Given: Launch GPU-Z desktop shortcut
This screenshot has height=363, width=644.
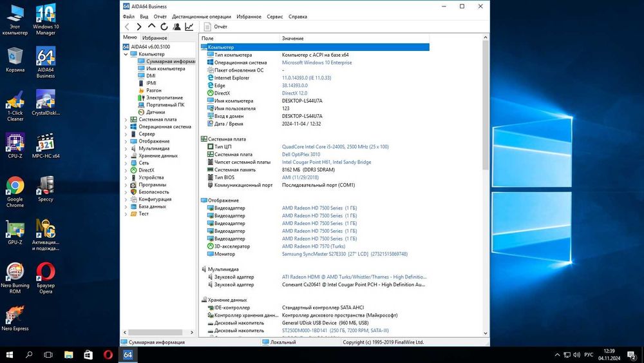Looking at the screenshot, I should tap(15, 232).
